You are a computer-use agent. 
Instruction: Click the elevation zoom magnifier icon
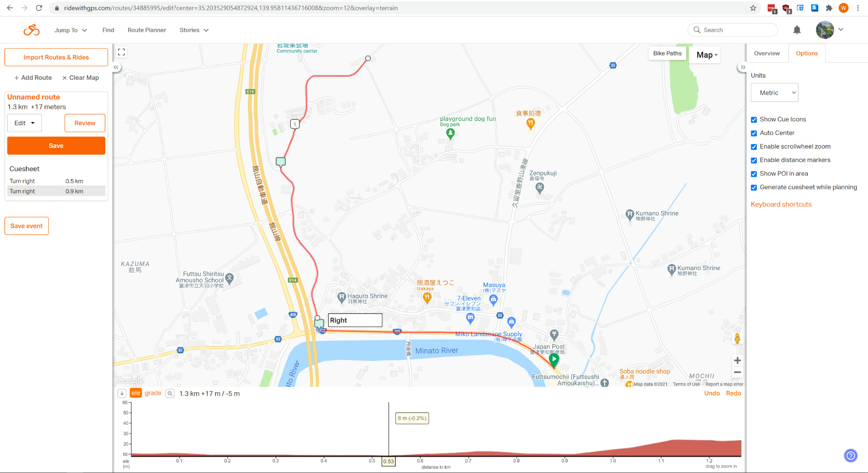point(170,394)
